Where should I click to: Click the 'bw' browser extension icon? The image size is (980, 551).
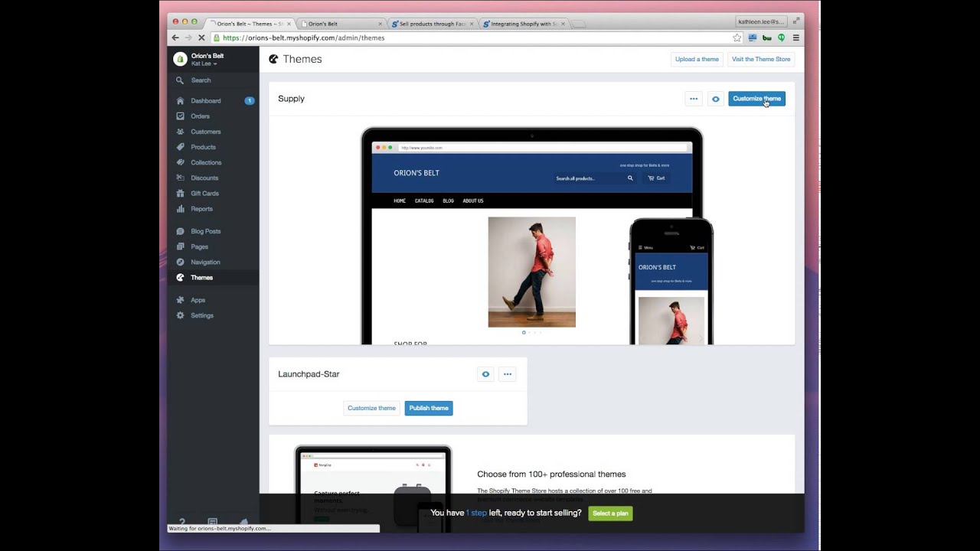pyautogui.click(x=767, y=37)
